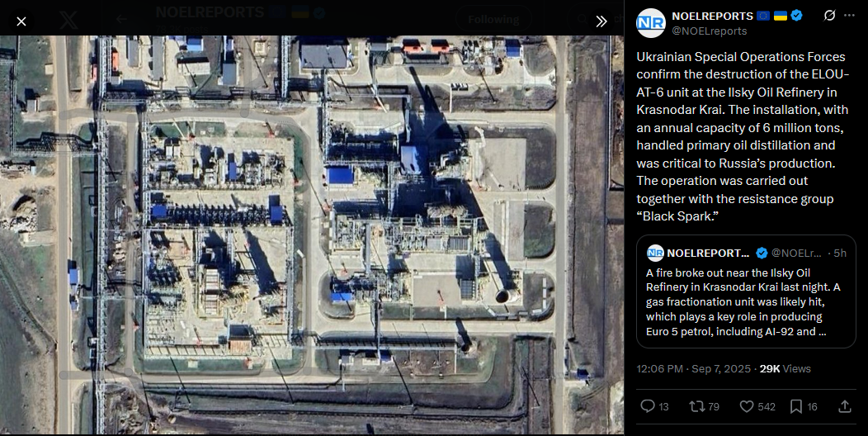Click the dimmed Following button
This screenshot has width=868, height=436.
tap(493, 20)
